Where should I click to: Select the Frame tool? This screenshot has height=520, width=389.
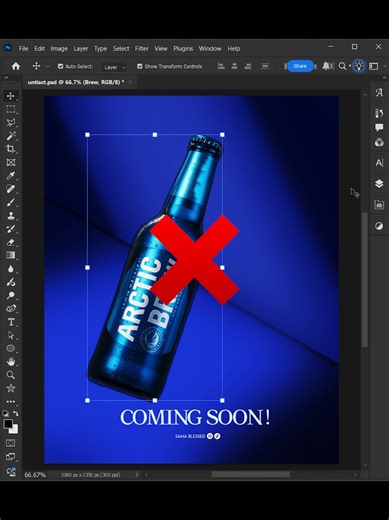point(11,162)
